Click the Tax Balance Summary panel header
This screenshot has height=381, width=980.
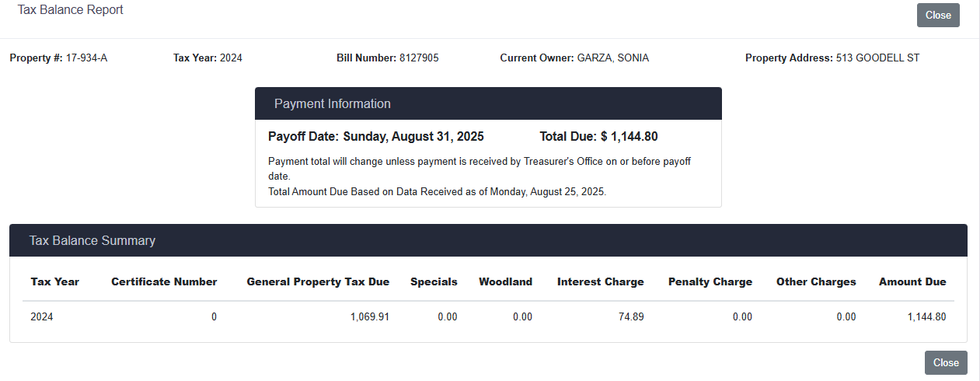coord(488,241)
